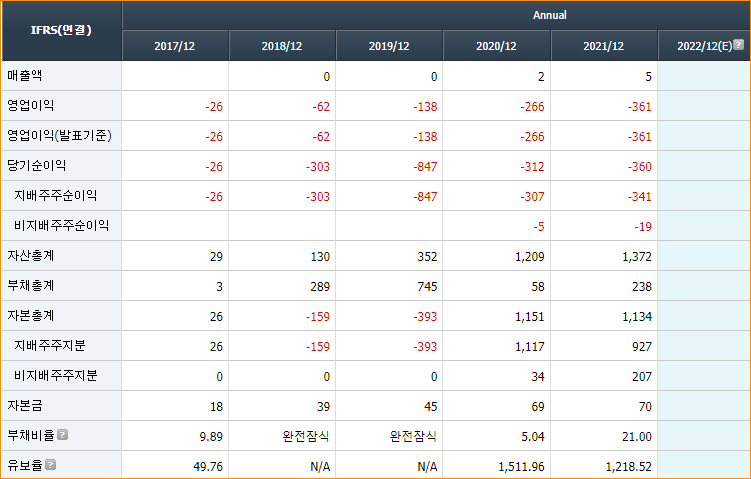The image size is (751, 479).
Task: Click 비지배주주지분 value 34
Action: [538, 376]
